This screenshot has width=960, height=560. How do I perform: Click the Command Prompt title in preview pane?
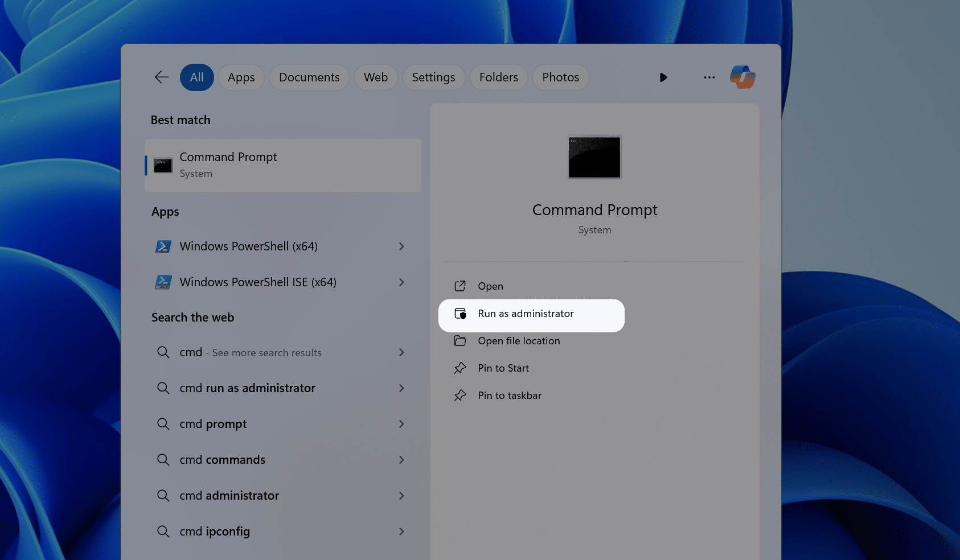tap(594, 210)
